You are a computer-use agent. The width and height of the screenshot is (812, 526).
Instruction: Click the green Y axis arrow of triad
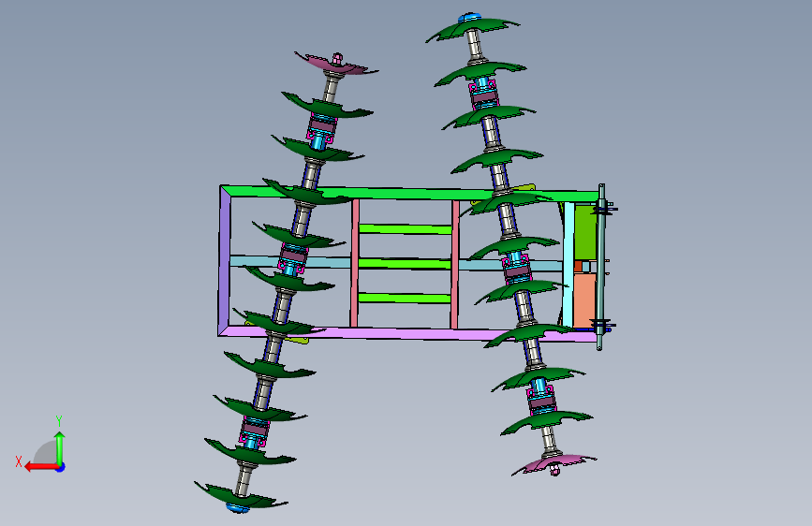pos(60,448)
